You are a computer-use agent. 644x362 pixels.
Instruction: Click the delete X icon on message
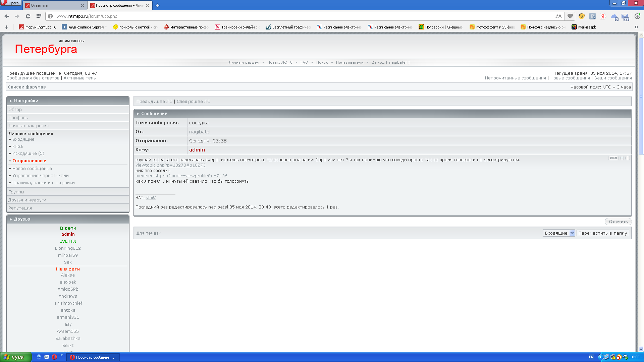(x=628, y=158)
